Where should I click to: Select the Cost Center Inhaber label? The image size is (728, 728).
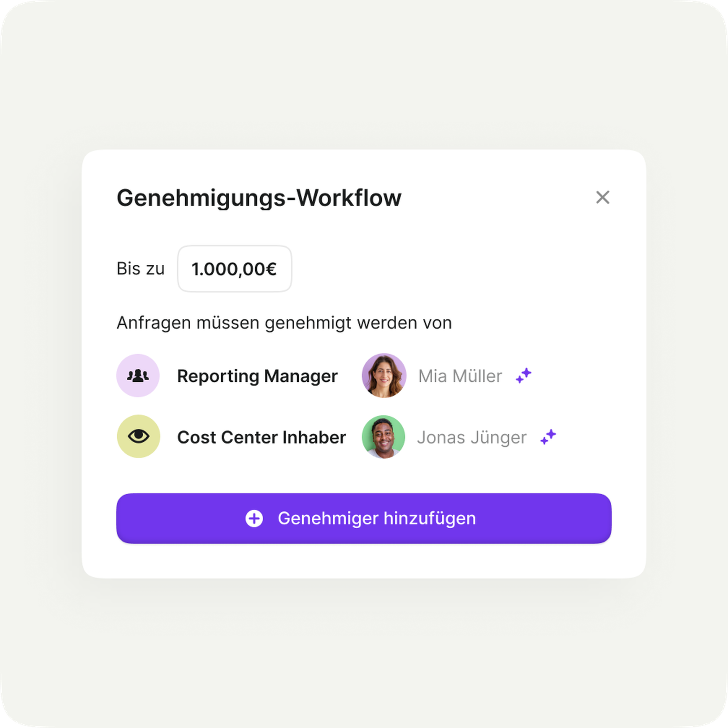pos(261,437)
